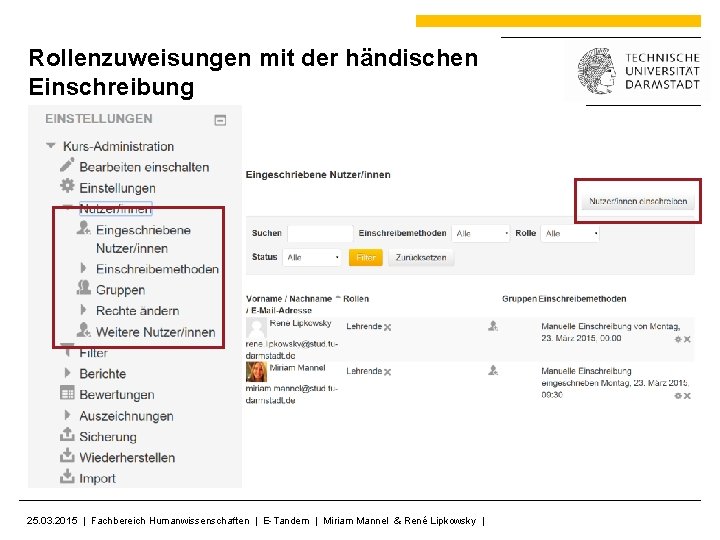Unenrol Rene Lipkowsky with X icon
The image size is (720, 540).
click(x=687, y=339)
